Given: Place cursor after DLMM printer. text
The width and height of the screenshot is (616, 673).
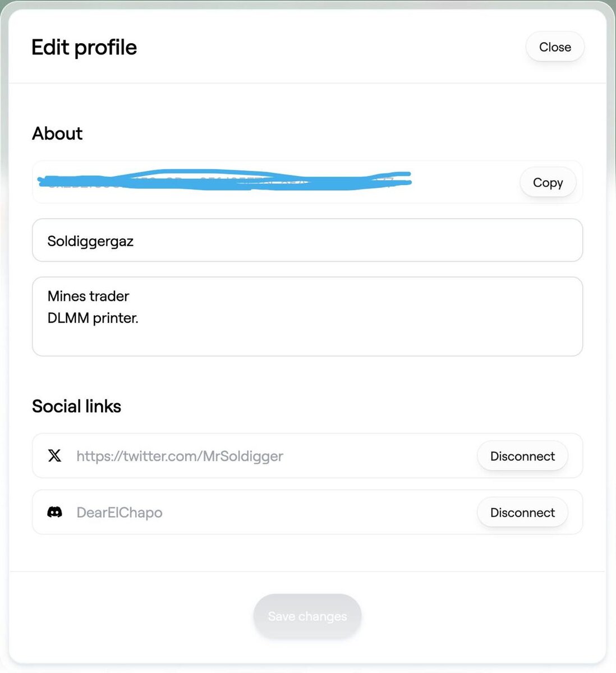Looking at the screenshot, I should click(x=140, y=318).
